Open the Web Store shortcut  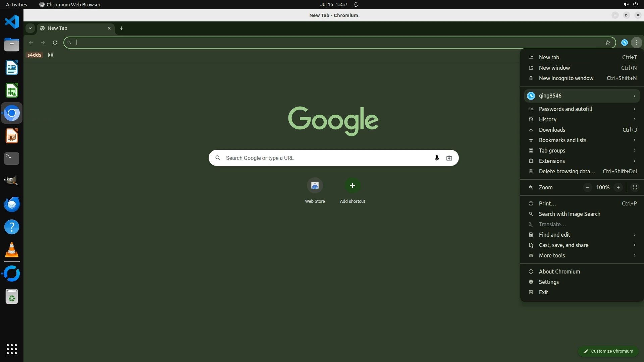pyautogui.click(x=315, y=185)
